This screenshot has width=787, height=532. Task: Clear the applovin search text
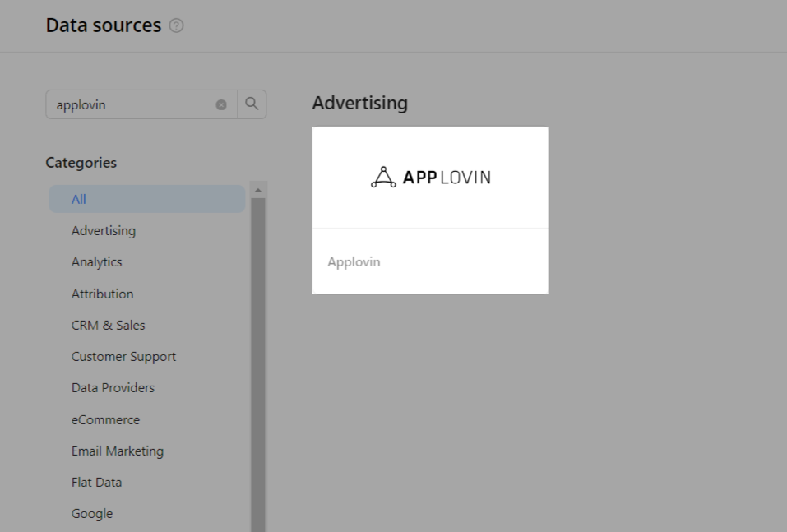coord(221,105)
